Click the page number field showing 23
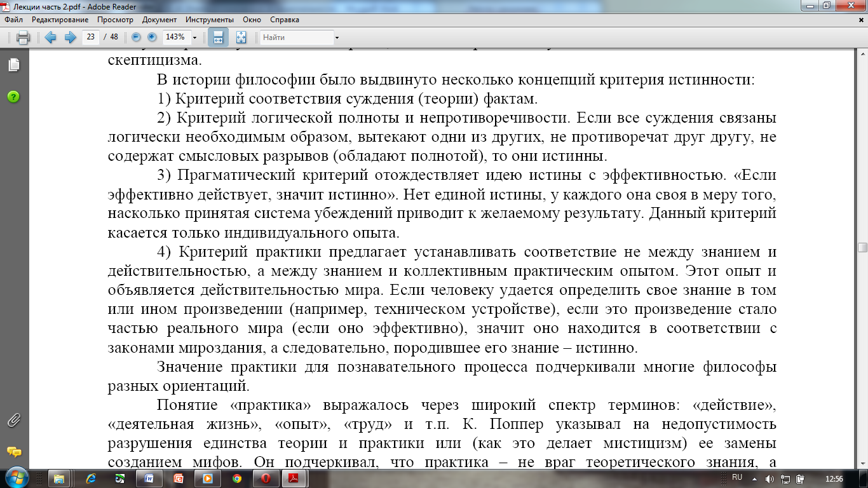 (x=91, y=37)
